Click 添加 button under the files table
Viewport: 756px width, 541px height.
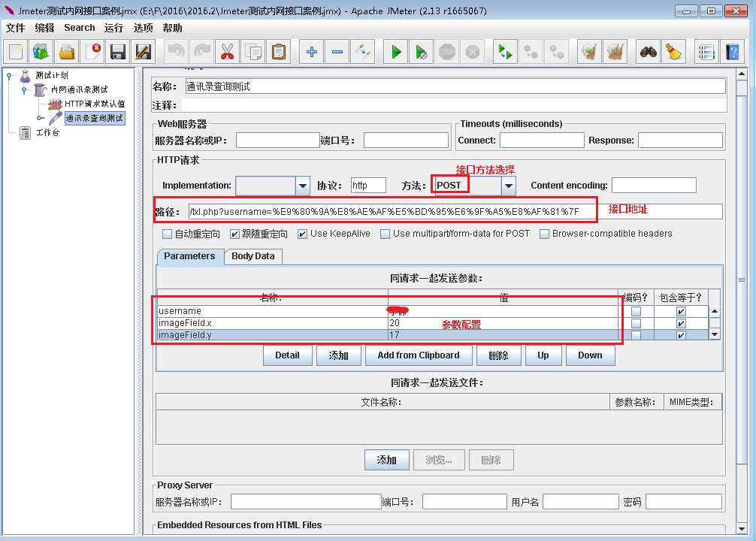click(387, 460)
